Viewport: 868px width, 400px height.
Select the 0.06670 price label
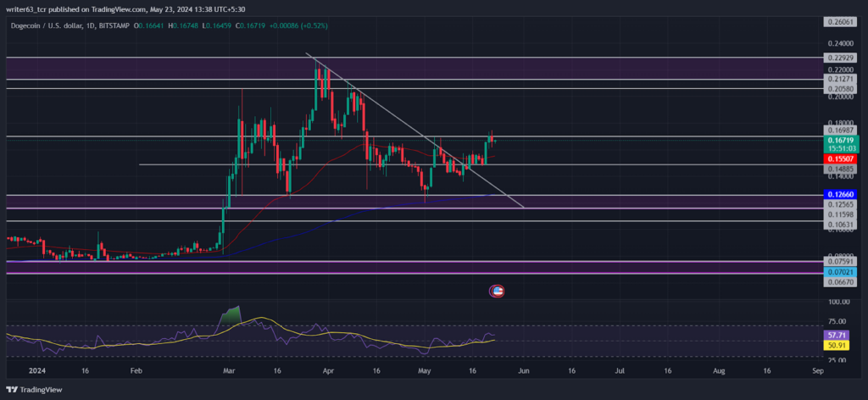tap(840, 282)
